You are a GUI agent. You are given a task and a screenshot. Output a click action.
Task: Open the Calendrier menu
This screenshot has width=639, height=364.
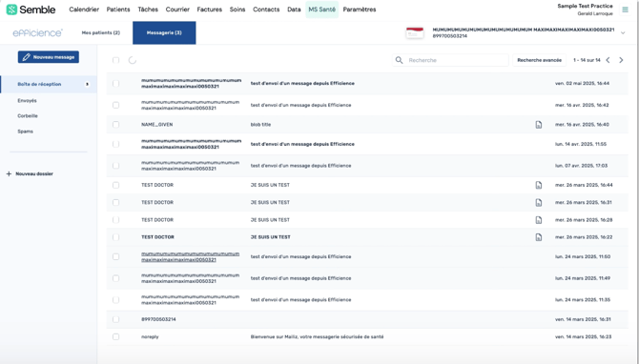[x=84, y=10]
